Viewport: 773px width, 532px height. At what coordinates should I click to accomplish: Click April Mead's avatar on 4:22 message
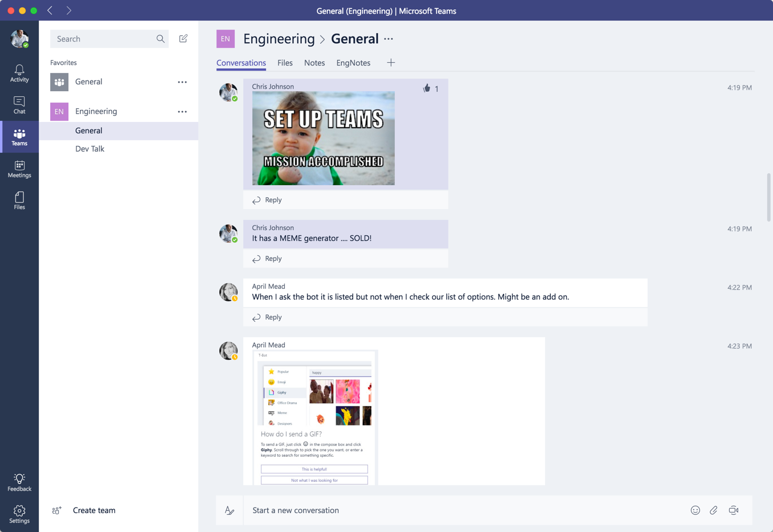pos(228,292)
